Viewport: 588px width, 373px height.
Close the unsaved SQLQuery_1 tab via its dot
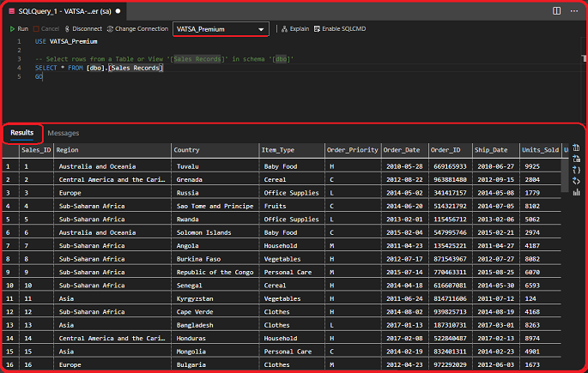click(118, 11)
